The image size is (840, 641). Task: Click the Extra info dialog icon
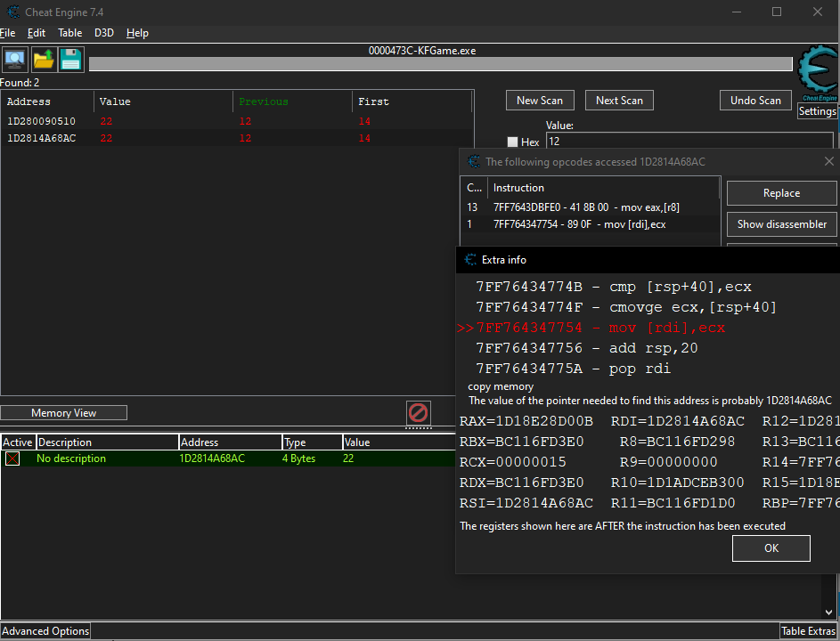(470, 260)
